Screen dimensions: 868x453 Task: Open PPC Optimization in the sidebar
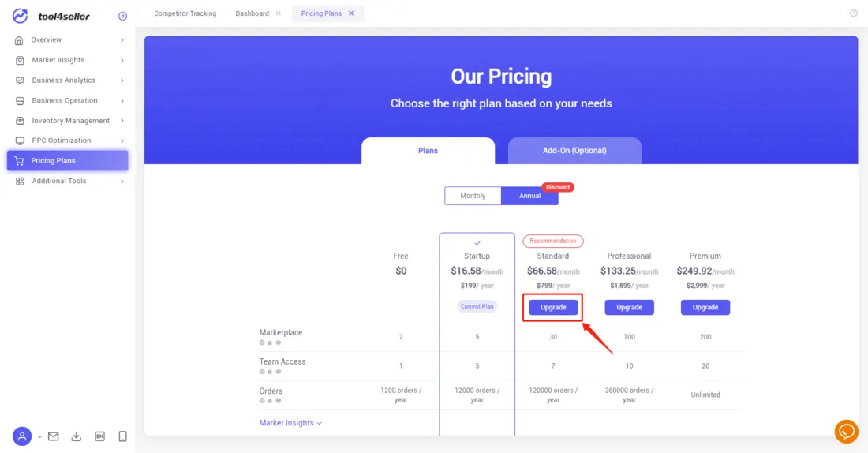(x=62, y=140)
